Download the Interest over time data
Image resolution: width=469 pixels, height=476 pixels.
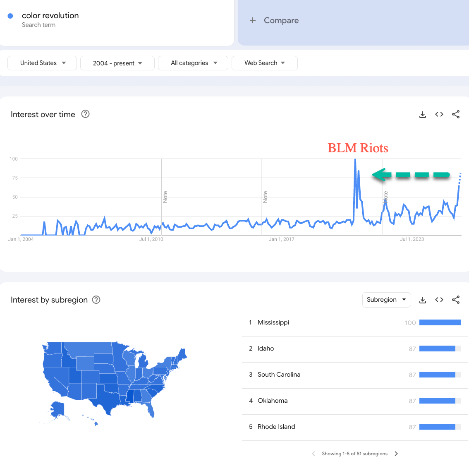tap(422, 115)
